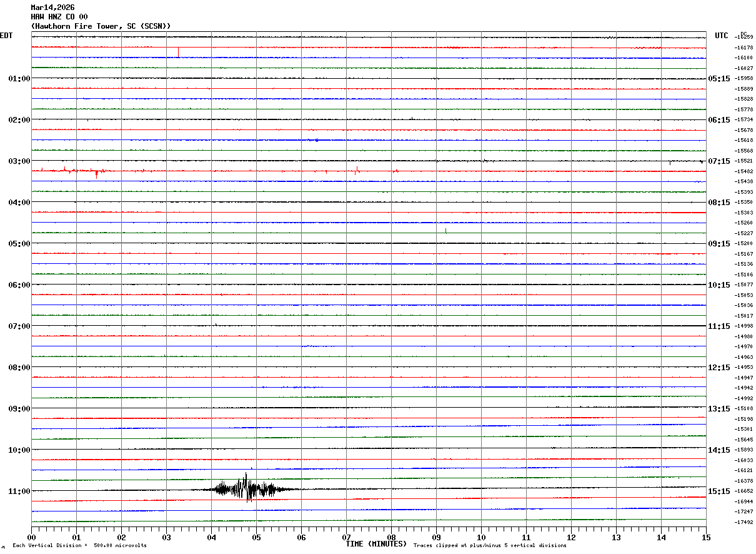This screenshot has height=554, width=756.
Task: Click the UTC time label "10:15"
Action: (719, 285)
